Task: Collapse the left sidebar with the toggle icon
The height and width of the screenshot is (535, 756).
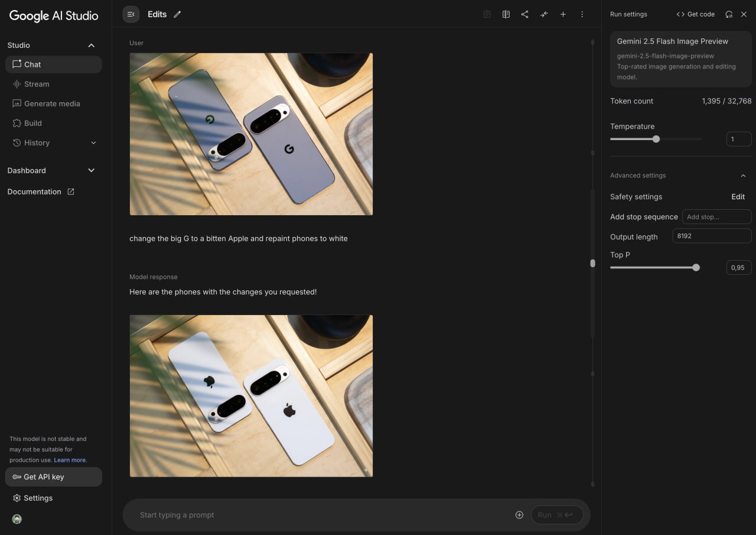Action: click(x=131, y=14)
